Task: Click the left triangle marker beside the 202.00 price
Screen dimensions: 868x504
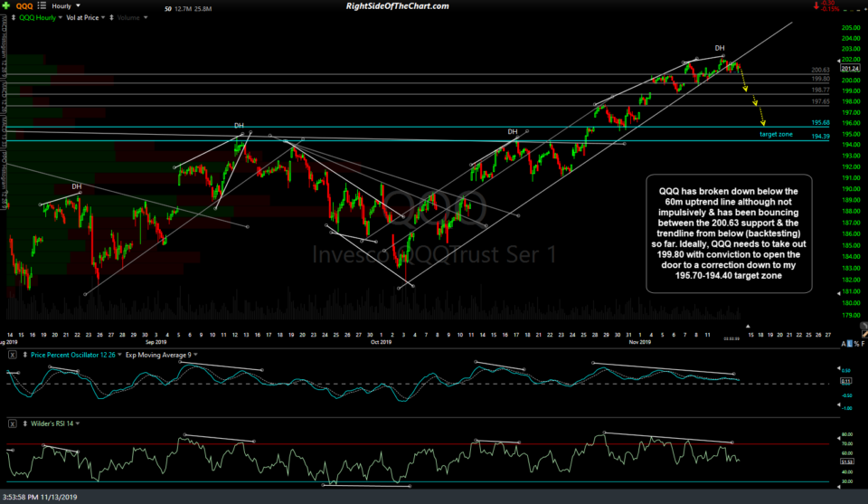Action: (838, 61)
